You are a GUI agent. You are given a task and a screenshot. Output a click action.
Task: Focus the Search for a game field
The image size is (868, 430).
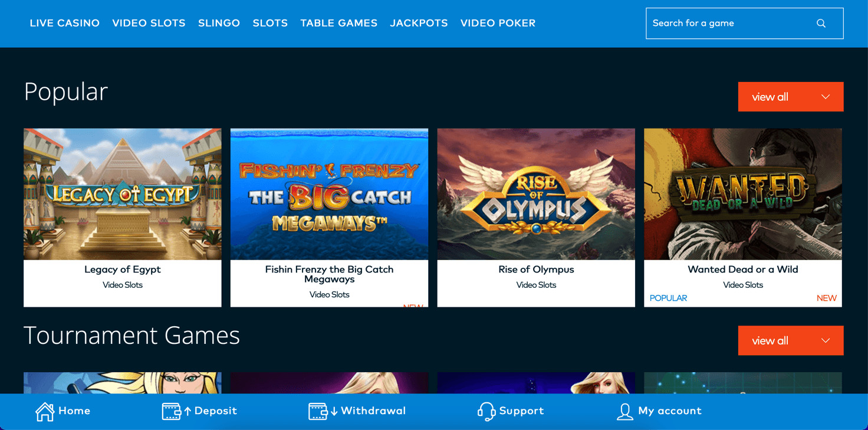click(x=744, y=24)
